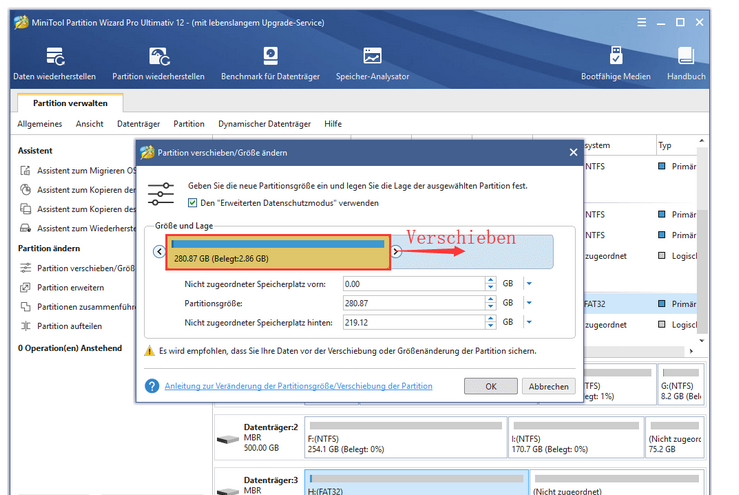Open the Dynamischer Datenträger menu
The width and height of the screenshot is (739, 495).
tap(264, 124)
